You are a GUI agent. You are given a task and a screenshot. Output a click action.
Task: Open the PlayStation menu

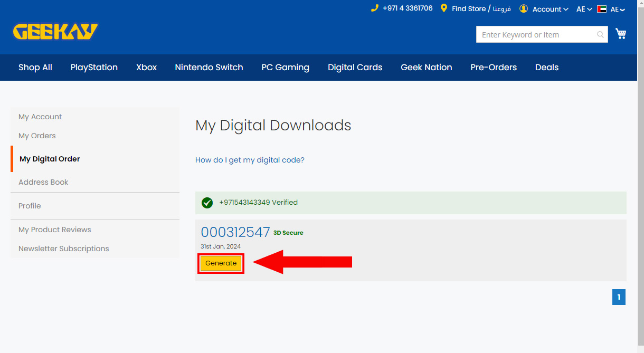pos(94,67)
